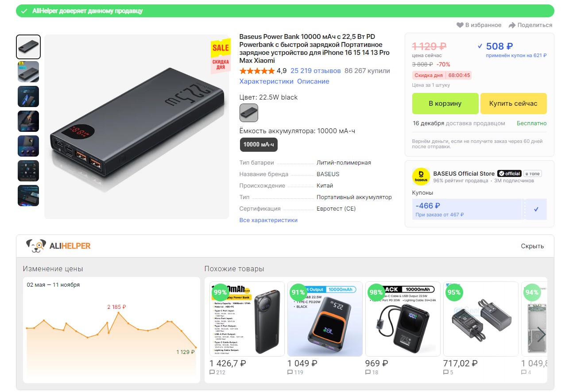Click the Baseus store logo icon
The width and height of the screenshot is (569, 392).
[421, 177]
